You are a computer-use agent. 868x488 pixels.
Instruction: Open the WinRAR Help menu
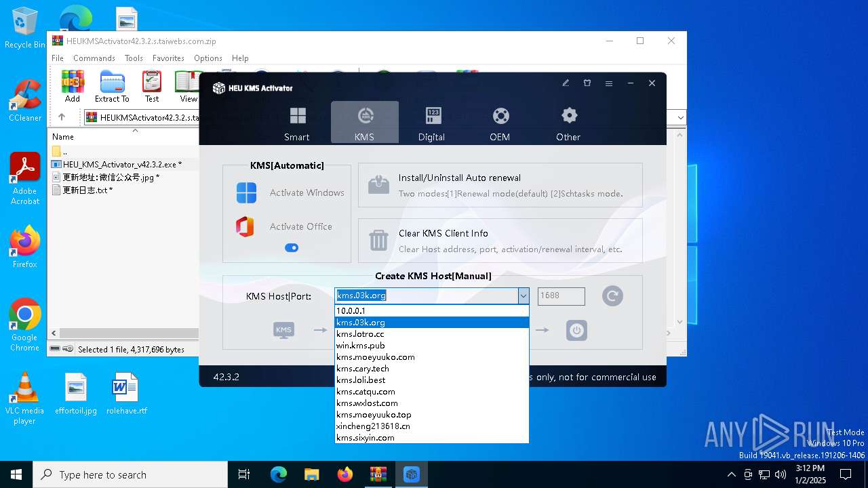click(x=240, y=58)
